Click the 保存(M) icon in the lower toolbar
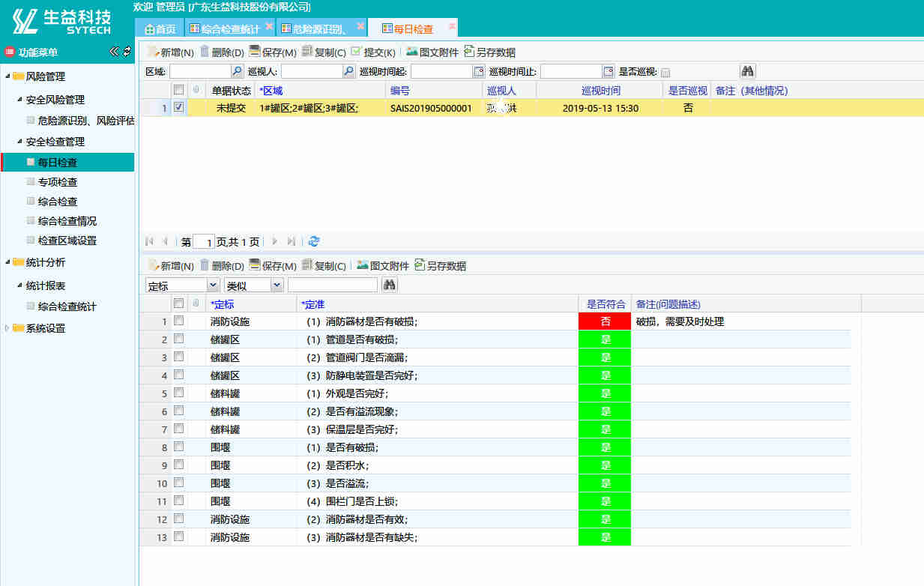Viewport: 924px width, 586px height. 255,265
